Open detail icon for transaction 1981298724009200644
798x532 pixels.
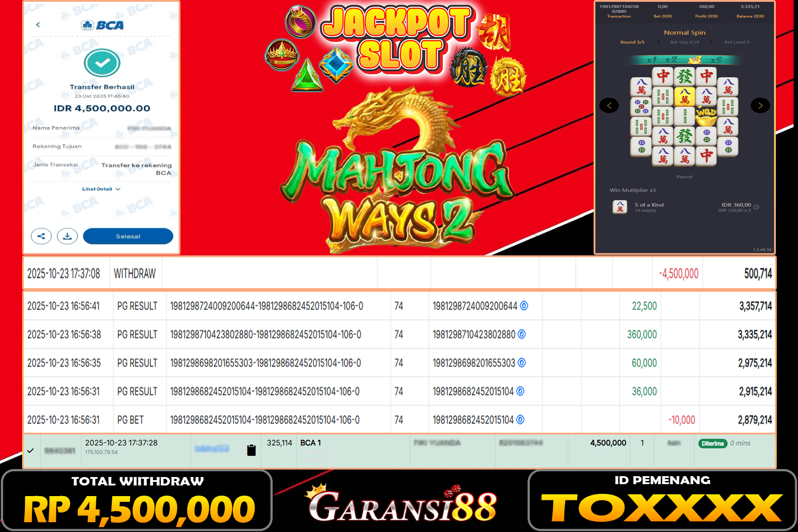tap(524, 306)
